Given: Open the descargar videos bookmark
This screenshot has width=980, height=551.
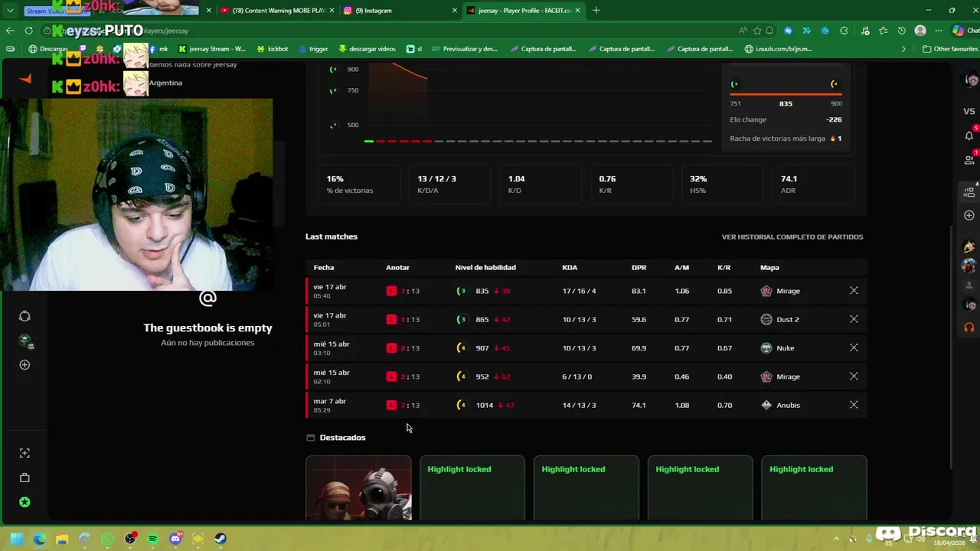Looking at the screenshot, I should (x=369, y=49).
